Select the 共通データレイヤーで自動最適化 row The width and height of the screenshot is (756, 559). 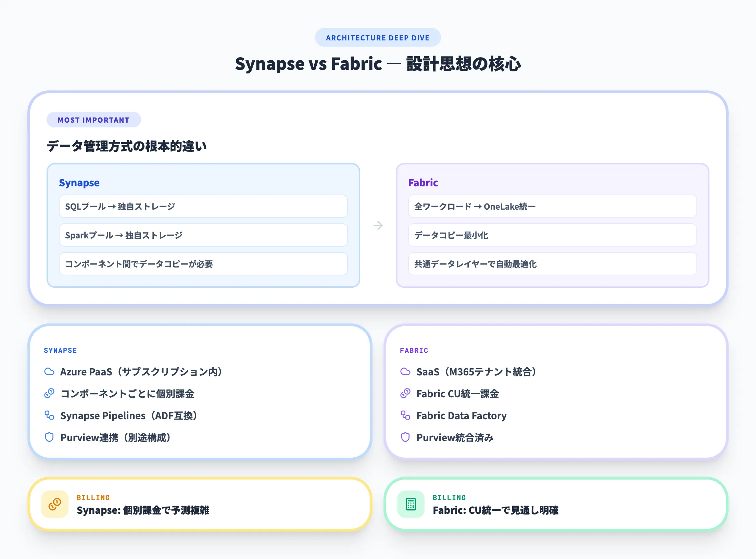[x=553, y=264]
